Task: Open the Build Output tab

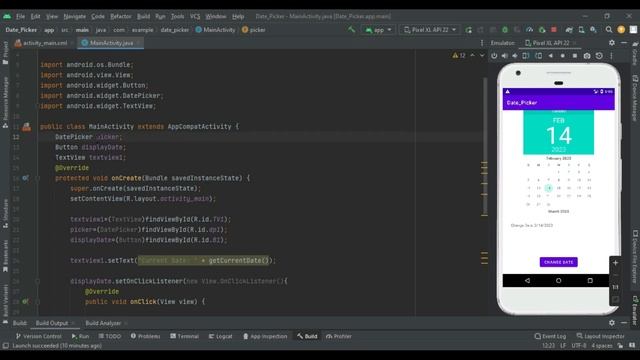Action: [52, 323]
